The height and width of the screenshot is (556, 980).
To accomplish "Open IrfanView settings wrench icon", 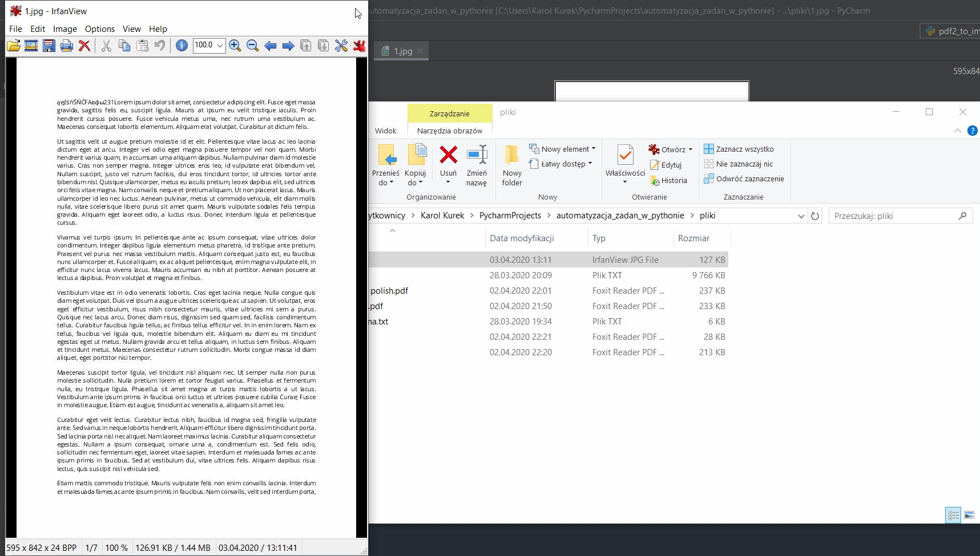I will click(x=341, y=46).
